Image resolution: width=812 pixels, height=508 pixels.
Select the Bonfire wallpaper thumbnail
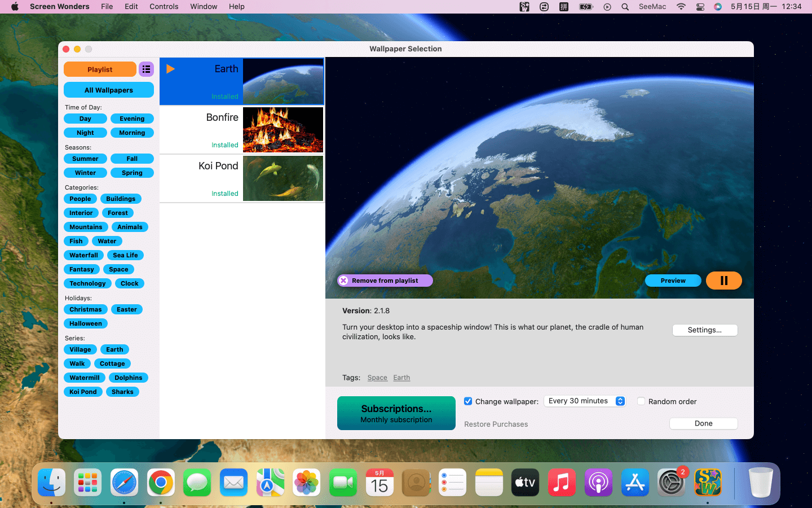tap(283, 130)
